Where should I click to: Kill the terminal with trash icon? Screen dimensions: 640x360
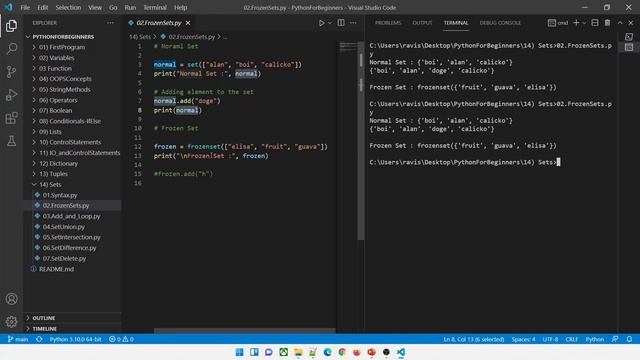tap(607, 23)
